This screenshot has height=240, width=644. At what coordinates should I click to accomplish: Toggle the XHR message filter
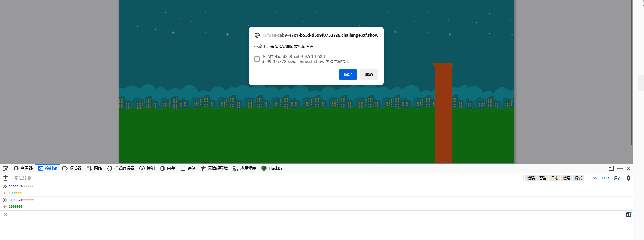point(605,178)
